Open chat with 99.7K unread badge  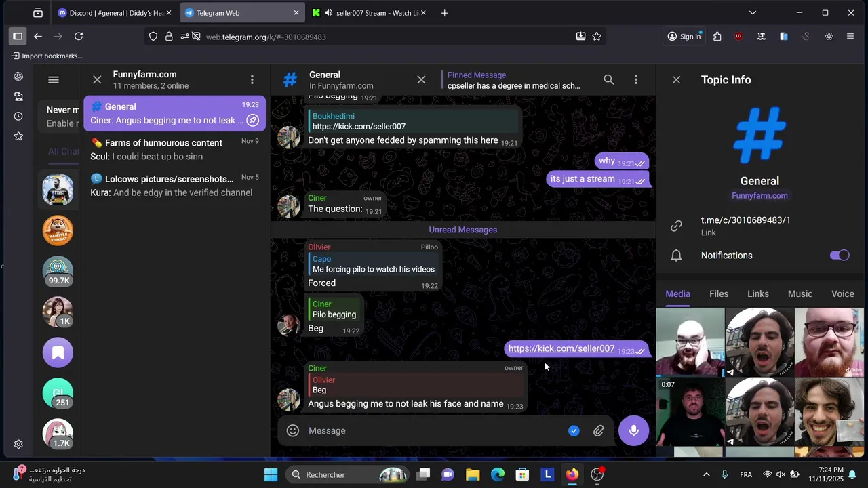(58, 271)
